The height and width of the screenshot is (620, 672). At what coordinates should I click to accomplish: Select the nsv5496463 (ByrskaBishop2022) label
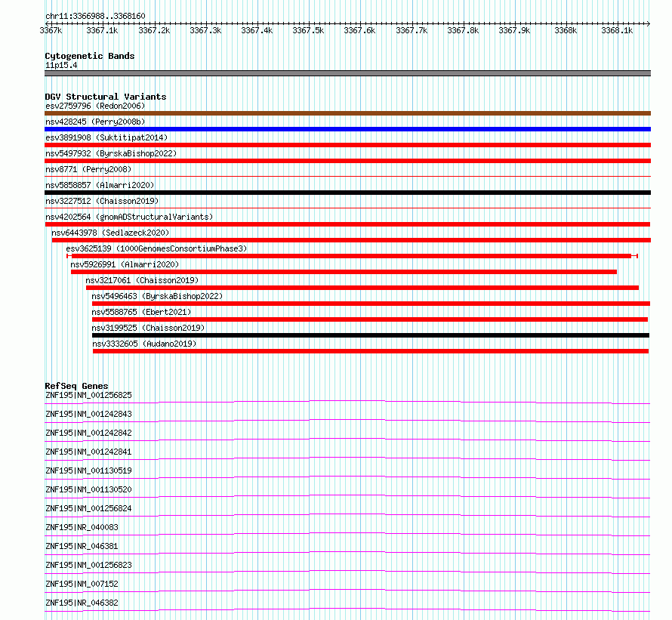pos(157,296)
